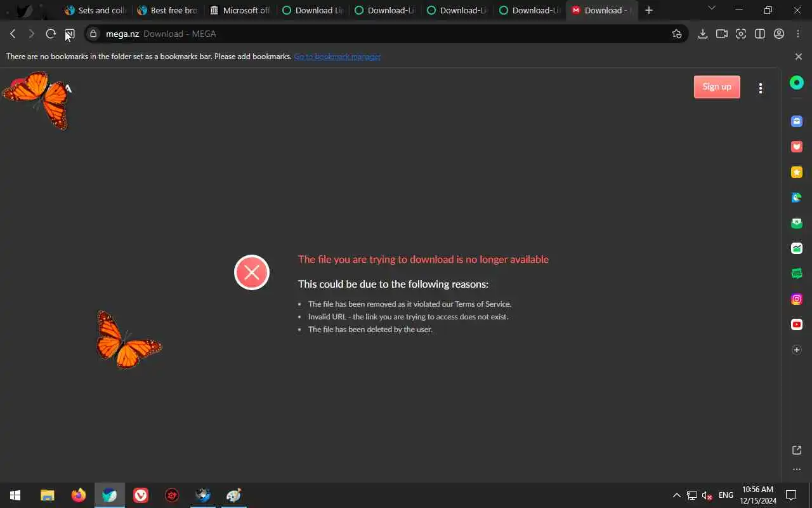Open MEGA page three-dot menu
Screen dimensions: 812x508
click(x=761, y=88)
